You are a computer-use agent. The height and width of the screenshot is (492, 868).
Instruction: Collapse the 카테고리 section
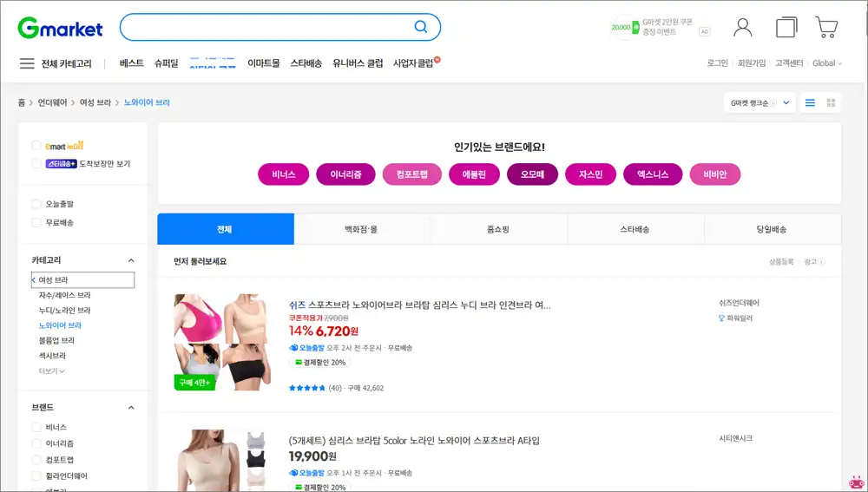131,260
